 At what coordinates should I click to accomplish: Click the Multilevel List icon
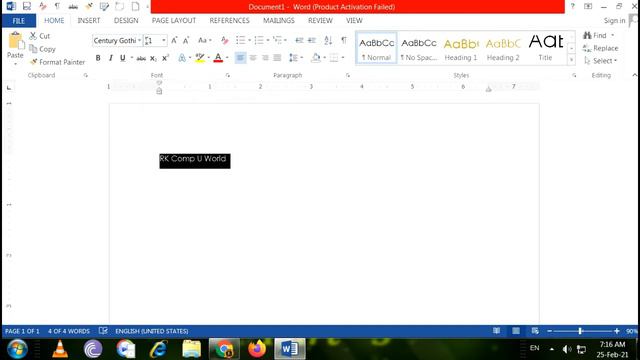(x=278, y=40)
